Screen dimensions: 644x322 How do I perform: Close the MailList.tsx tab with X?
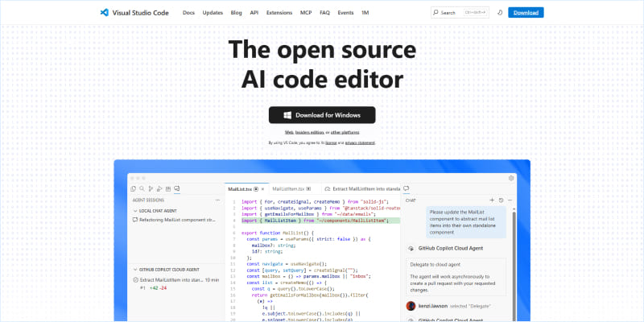coord(263,189)
